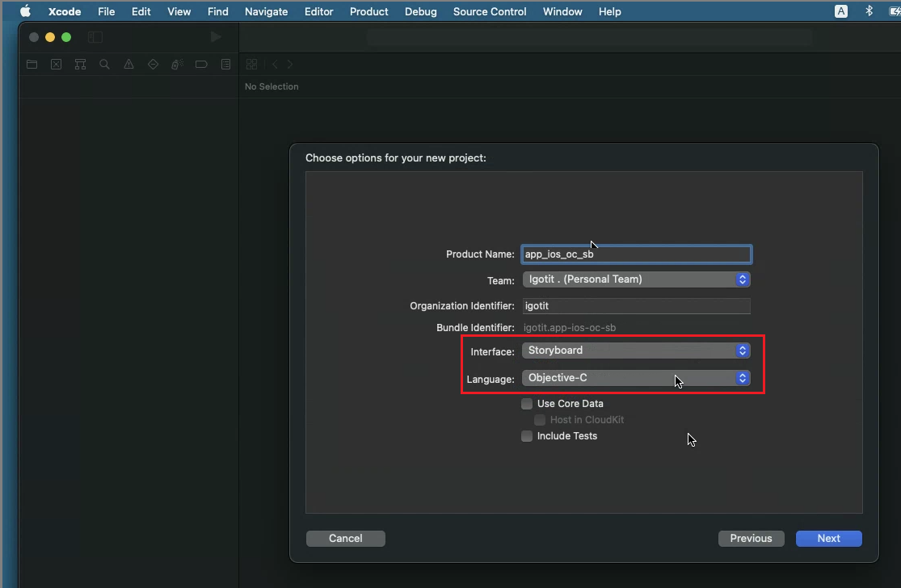Click the igotit.app-ios-oc-sb bundle identifier text
This screenshot has width=901, height=588.
(570, 328)
